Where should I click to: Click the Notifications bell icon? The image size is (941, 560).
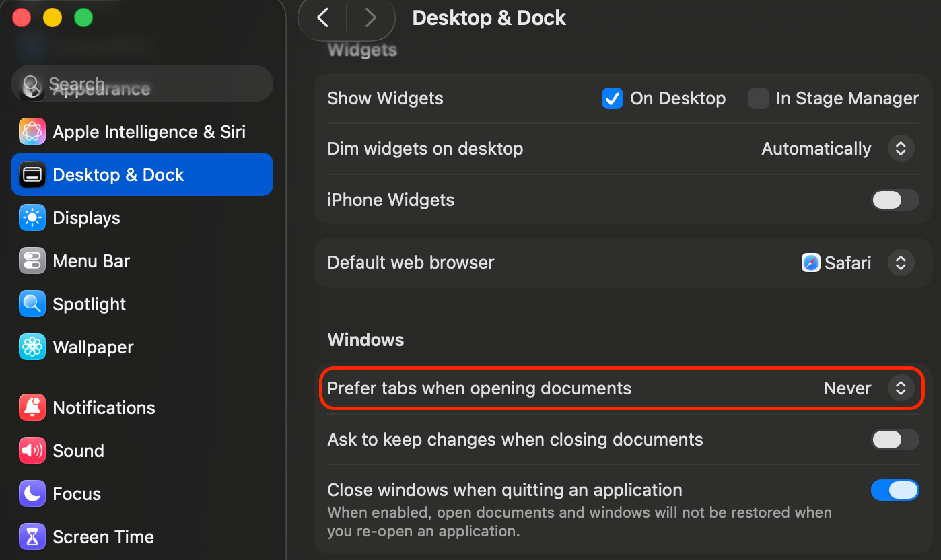pyautogui.click(x=32, y=408)
